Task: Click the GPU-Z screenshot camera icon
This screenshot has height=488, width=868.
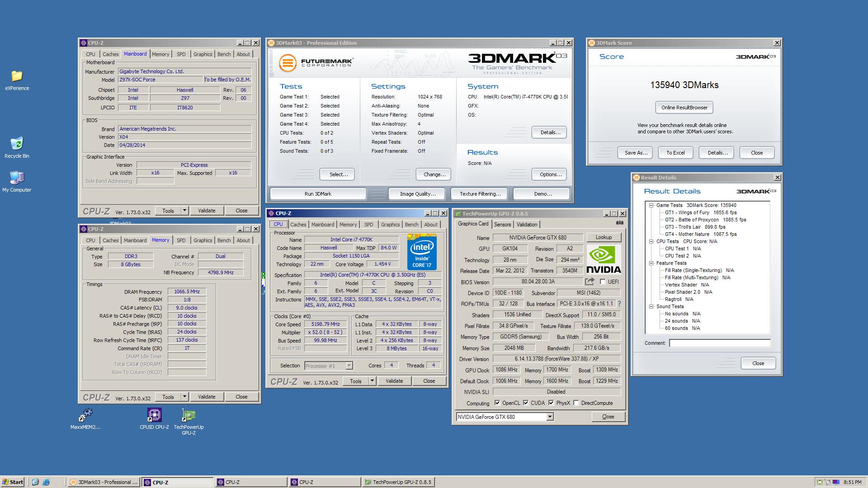Action: (x=619, y=223)
